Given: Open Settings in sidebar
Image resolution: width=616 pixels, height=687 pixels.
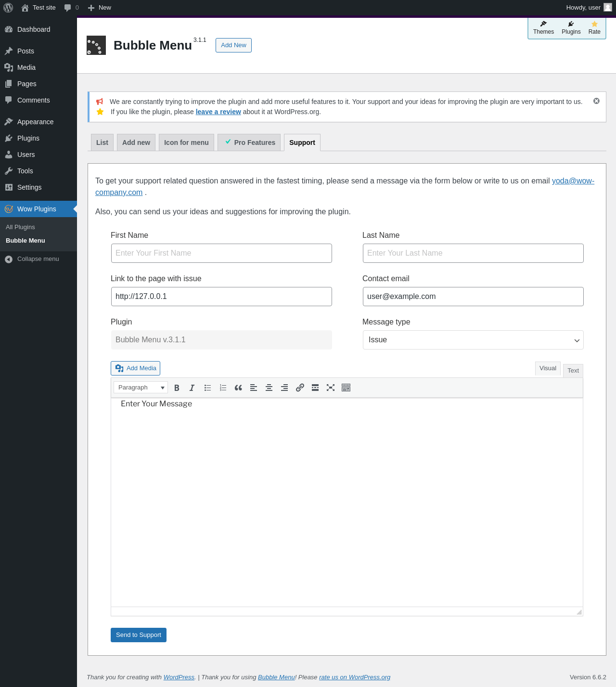Looking at the screenshot, I should 38,187.
